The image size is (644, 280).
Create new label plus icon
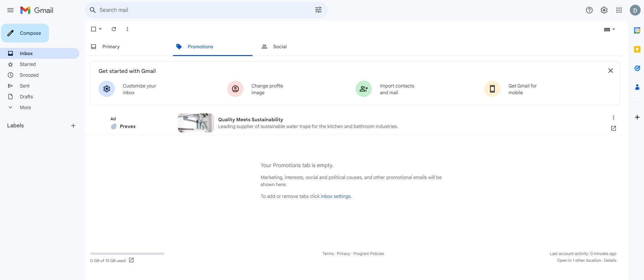tap(73, 126)
